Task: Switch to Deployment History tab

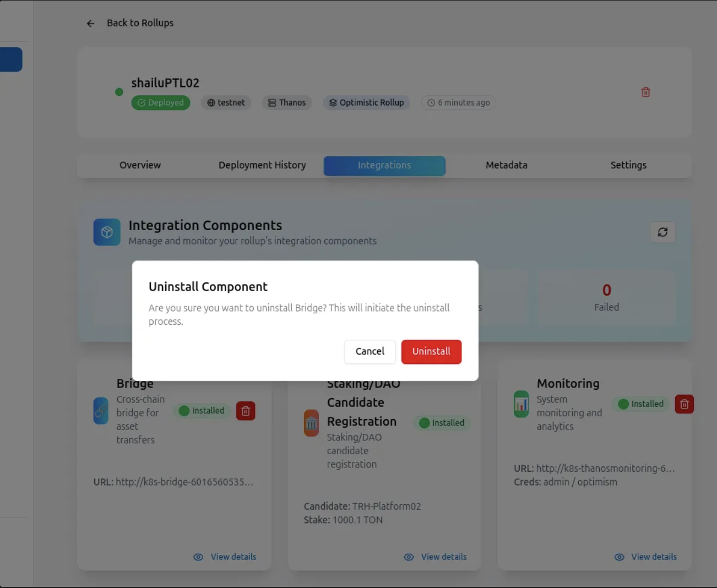Action: (x=262, y=165)
